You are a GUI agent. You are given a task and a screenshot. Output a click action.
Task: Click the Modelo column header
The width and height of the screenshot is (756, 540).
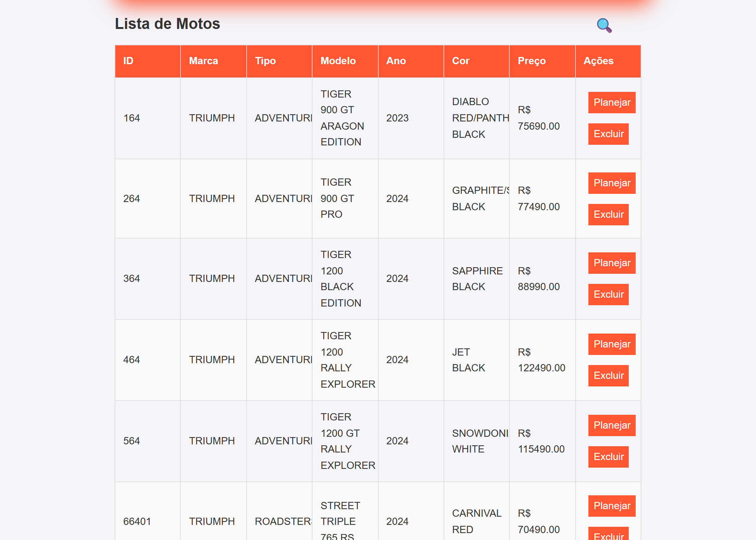[x=338, y=61]
